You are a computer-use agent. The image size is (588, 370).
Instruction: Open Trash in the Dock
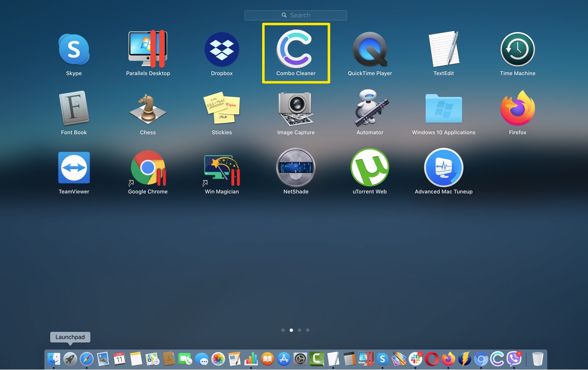coord(537,359)
